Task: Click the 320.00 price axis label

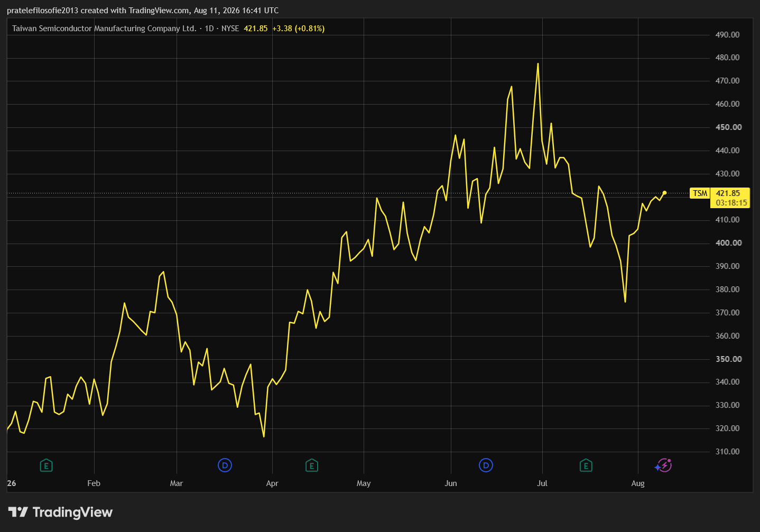Action: 728,428
